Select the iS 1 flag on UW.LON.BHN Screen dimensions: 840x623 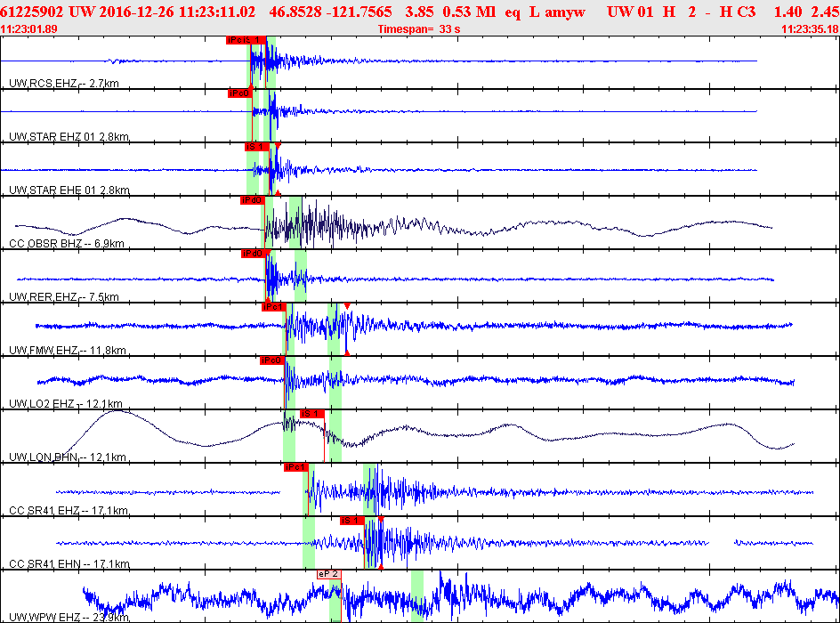[312, 414]
